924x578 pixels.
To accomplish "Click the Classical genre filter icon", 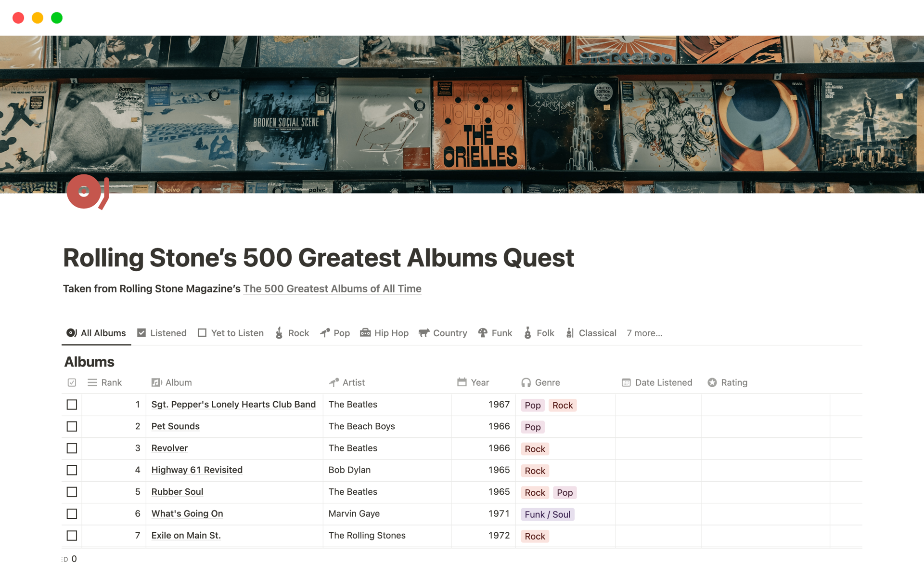I will tap(569, 332).
